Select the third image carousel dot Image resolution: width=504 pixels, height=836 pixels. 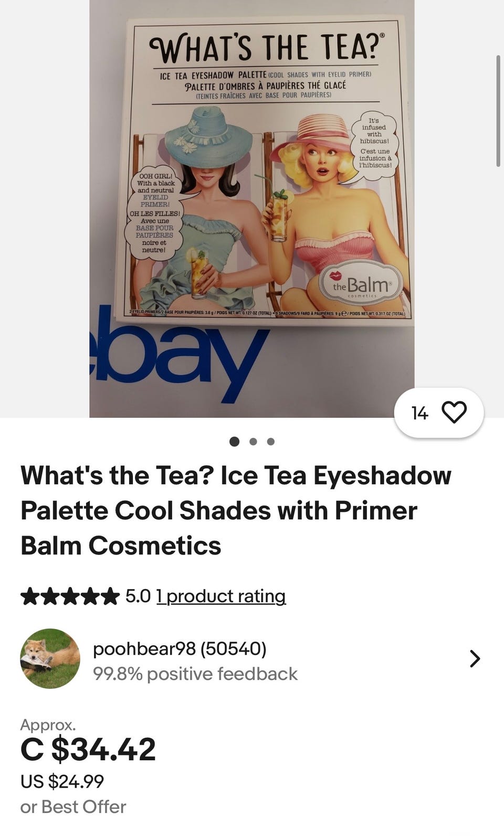pos(270,441)
